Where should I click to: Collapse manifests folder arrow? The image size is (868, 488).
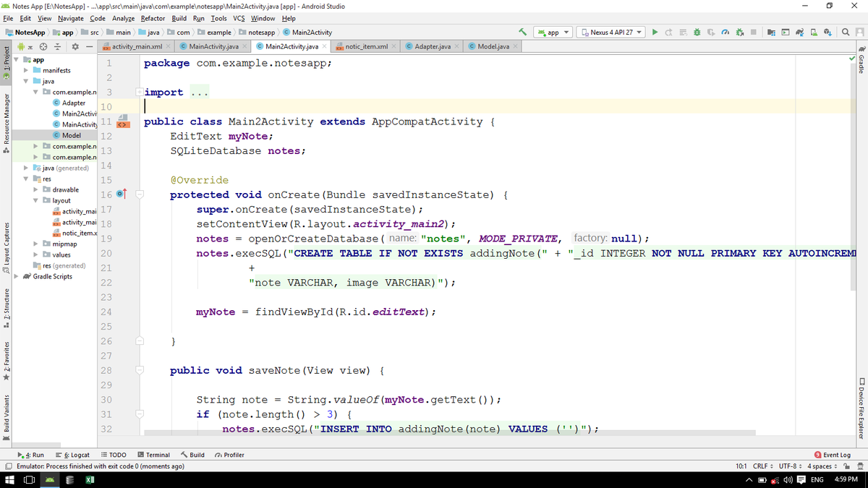(x=26, y=70)
